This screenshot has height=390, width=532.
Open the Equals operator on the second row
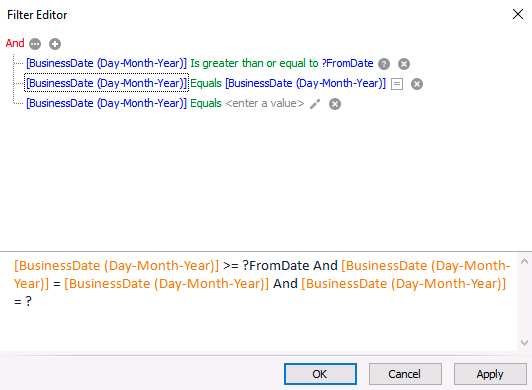coord(206,83)
